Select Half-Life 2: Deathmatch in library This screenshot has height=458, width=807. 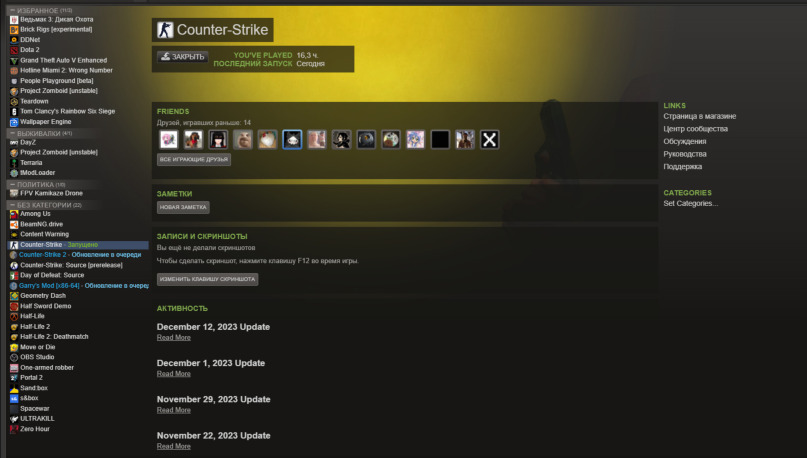(54, 337)
